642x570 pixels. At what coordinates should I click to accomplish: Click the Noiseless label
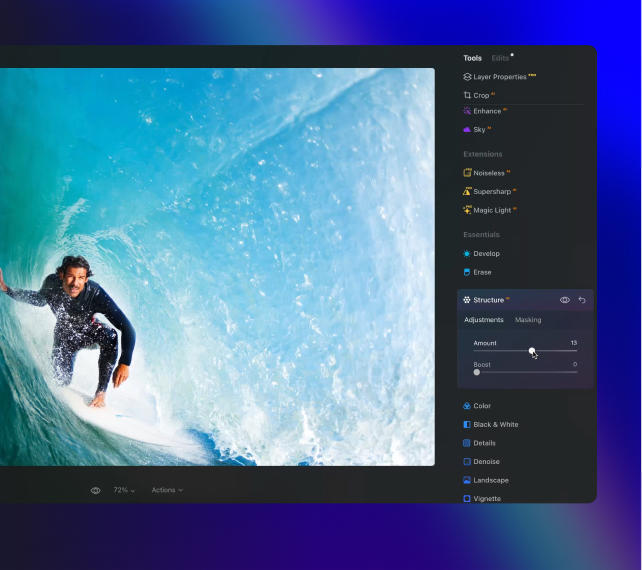point(489,173)
